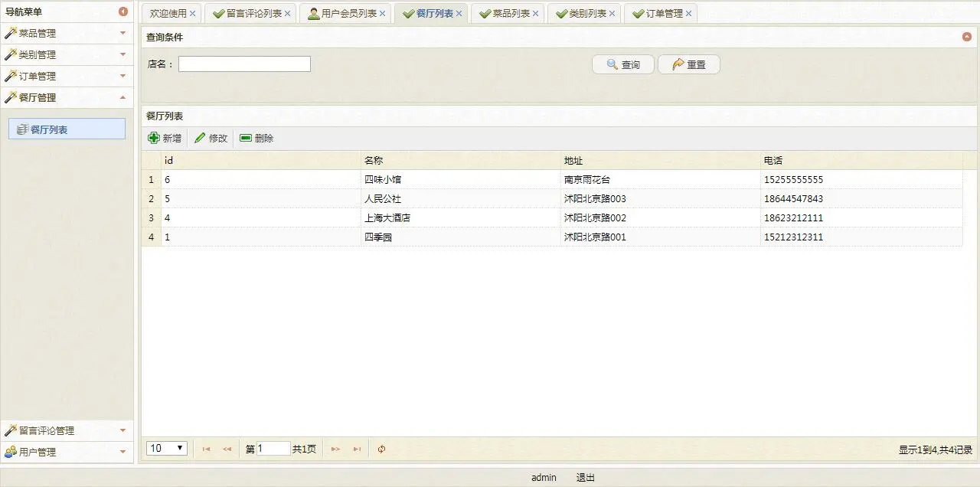Click phone number 15255555555
The width and height of the screenshot is (980, 487).
pos(793,180)
